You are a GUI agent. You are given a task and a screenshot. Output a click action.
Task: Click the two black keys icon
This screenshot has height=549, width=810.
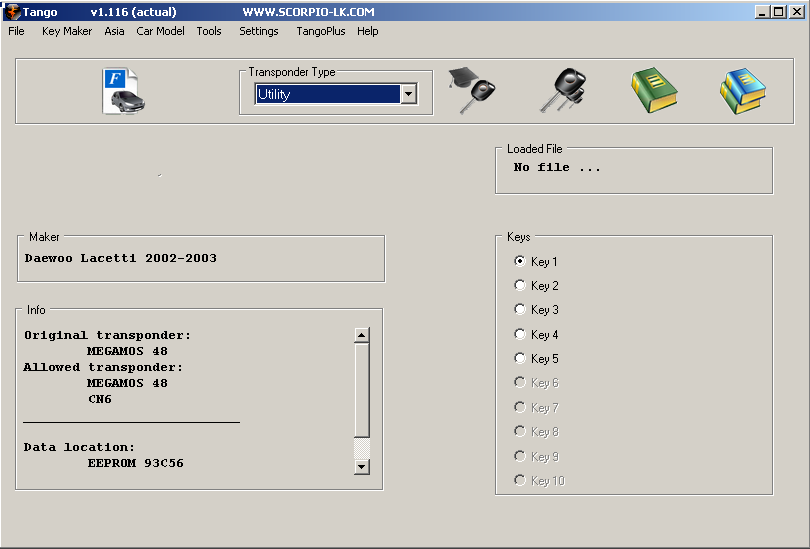[x=562, y=91]
